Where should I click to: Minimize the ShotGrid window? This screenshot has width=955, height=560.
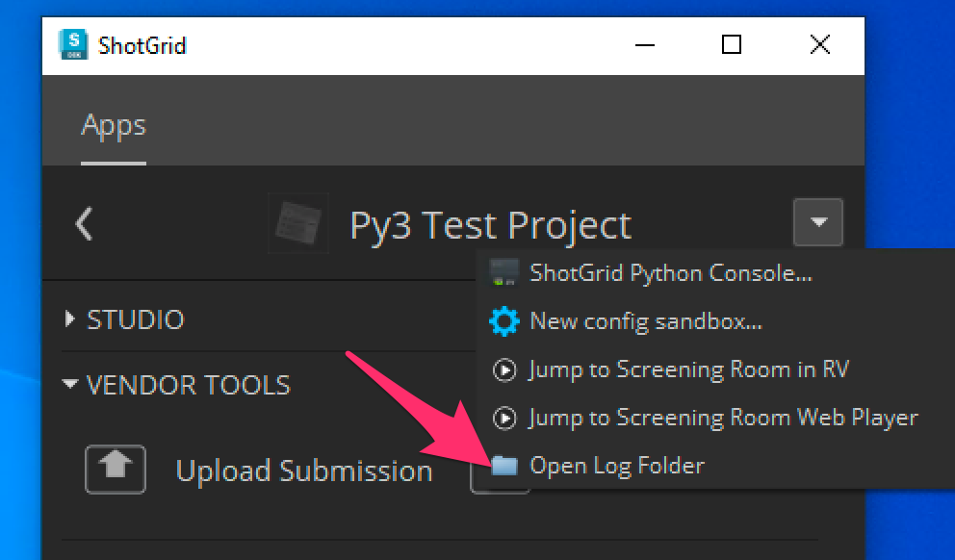coord(644,45)
